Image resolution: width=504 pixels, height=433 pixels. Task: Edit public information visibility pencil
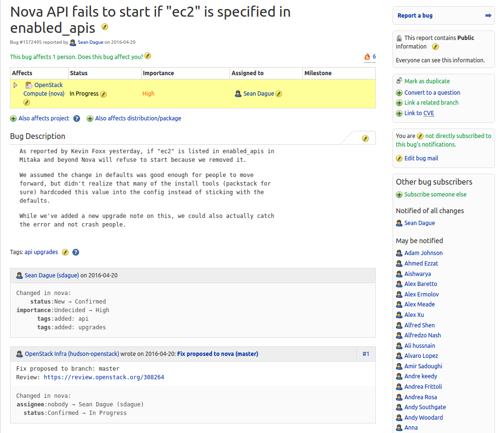pos(435,47)
